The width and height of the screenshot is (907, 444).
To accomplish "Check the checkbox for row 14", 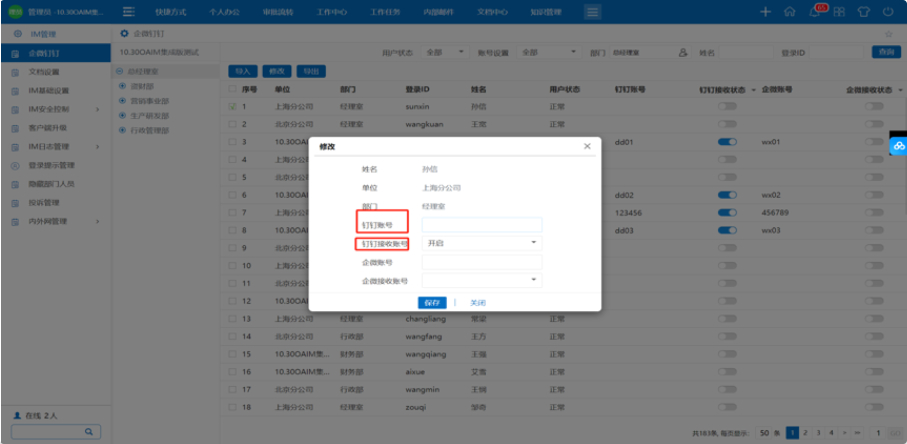I will point(232,337).
